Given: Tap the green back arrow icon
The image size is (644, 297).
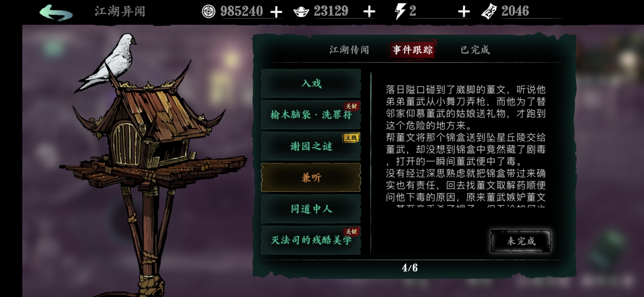Looking at the screenshot, I should tap(56, 13).
